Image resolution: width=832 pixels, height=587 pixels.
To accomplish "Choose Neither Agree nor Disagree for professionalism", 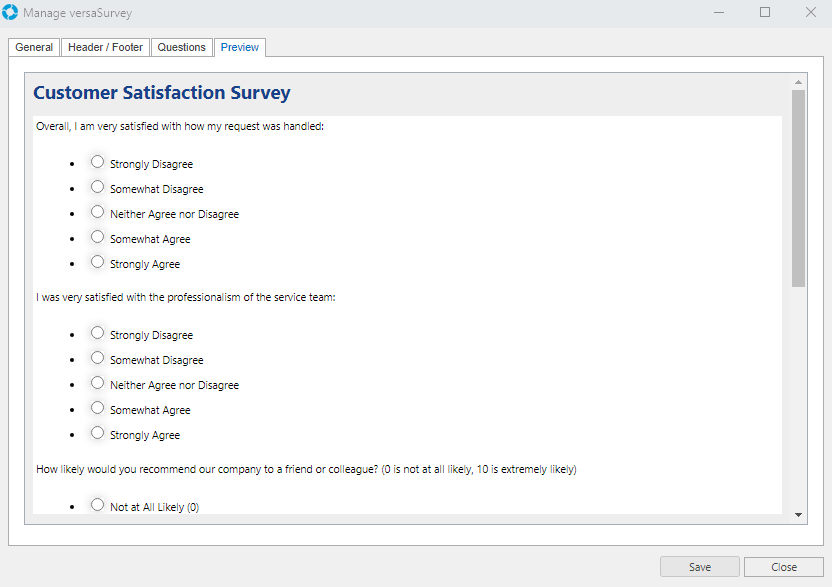I will coord(97,383).
